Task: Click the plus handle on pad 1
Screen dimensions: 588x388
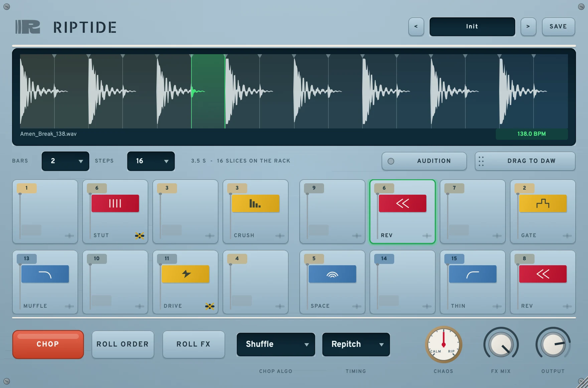Action: (69, 235)
